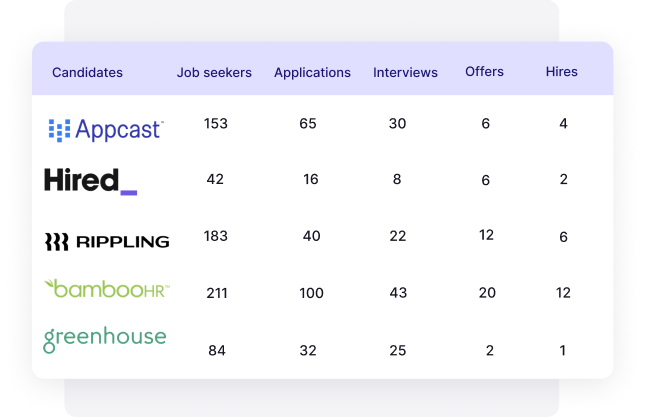Screen dimensions: 646x417
Task: Select BambooHR interviews value 43
Action: coord(397,293)
